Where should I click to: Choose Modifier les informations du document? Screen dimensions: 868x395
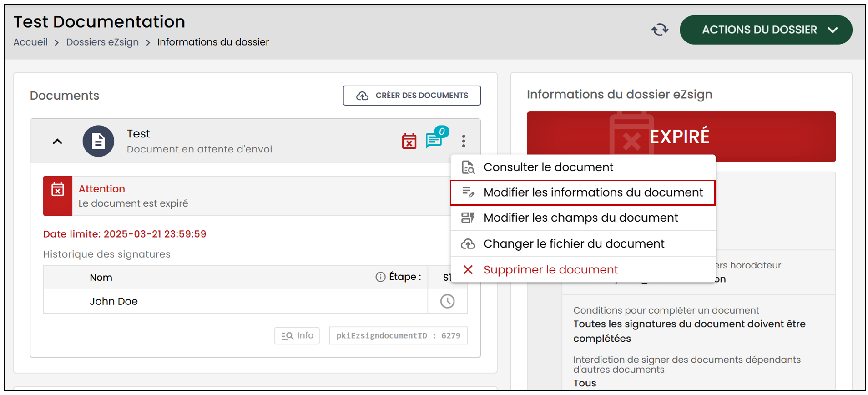pos(583,192)
